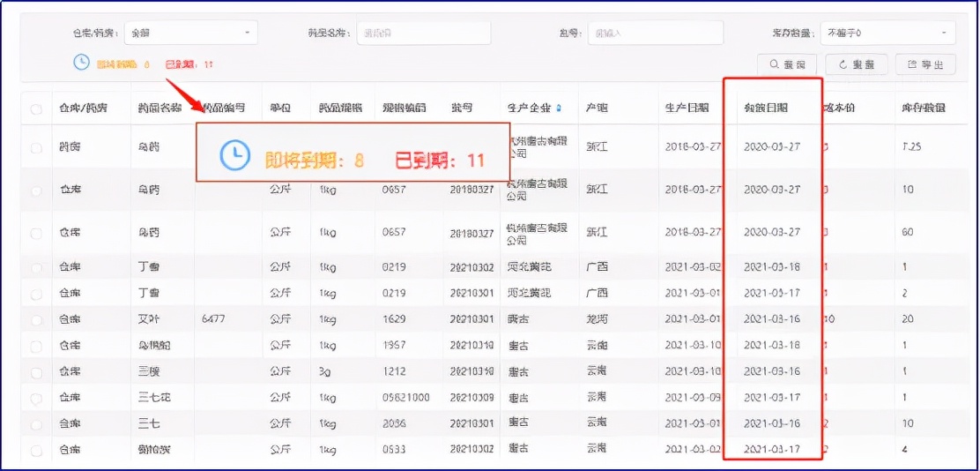Click the 生产日期 column header
The image size is (980, 471).
tap(687, 108)
